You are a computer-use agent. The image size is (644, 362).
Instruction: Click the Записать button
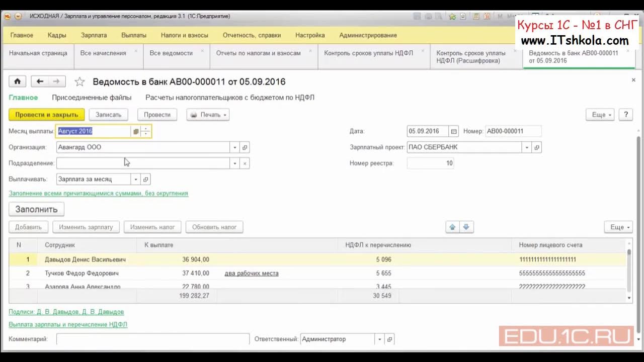pos(109,115)
